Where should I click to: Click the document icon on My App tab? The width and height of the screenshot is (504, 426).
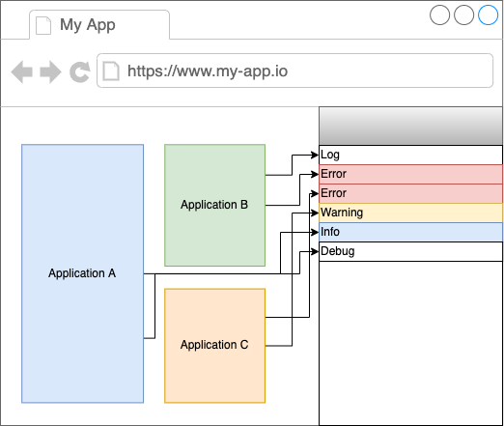click(x=43, y=25)
